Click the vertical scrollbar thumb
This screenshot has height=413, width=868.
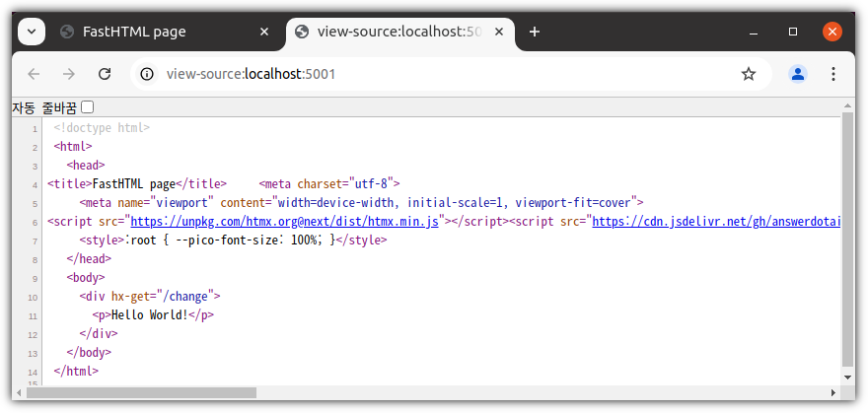click(x=847, y=239)
